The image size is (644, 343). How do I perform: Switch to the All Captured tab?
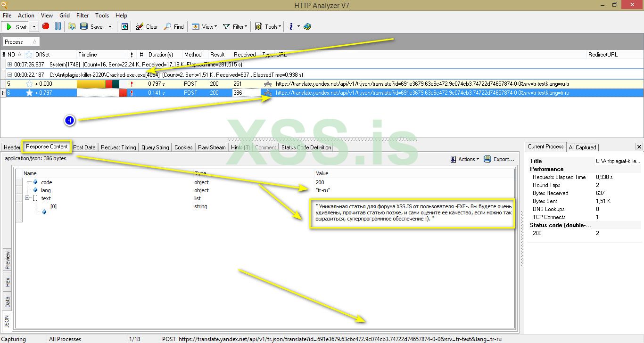point(582,147)
